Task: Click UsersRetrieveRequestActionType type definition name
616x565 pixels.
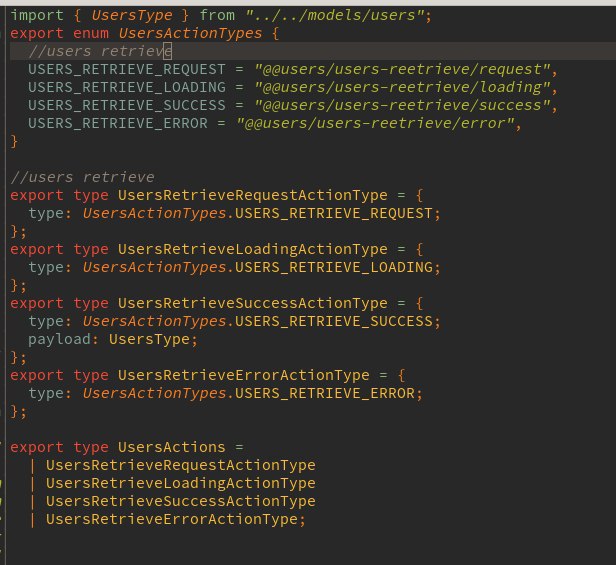Action: coord(253,195)
